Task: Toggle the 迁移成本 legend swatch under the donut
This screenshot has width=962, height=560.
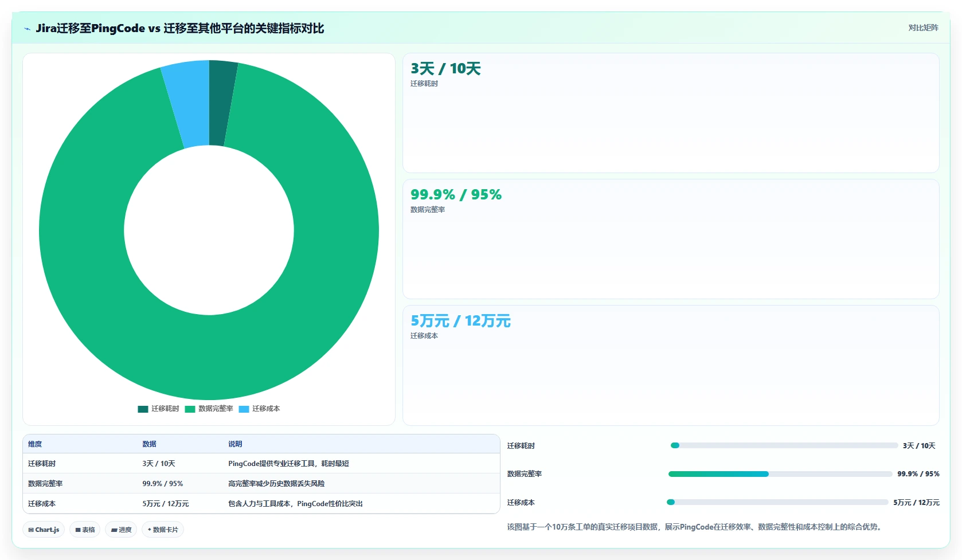Action: 244,409
